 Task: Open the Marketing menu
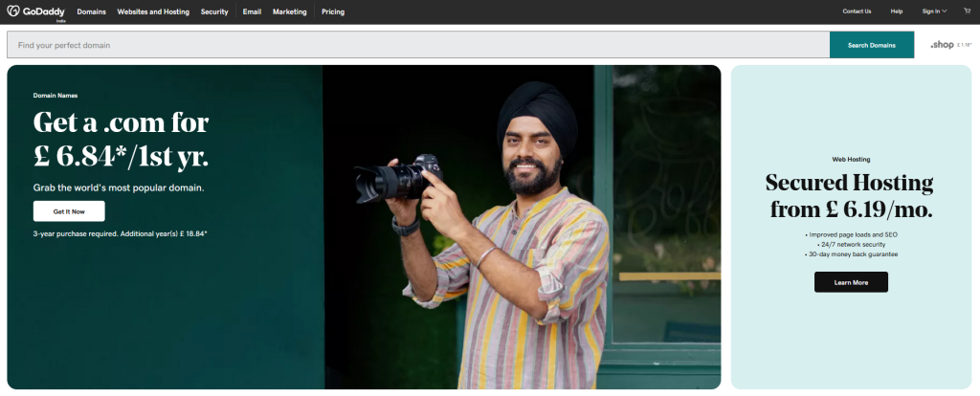click(x=290, y=11)
